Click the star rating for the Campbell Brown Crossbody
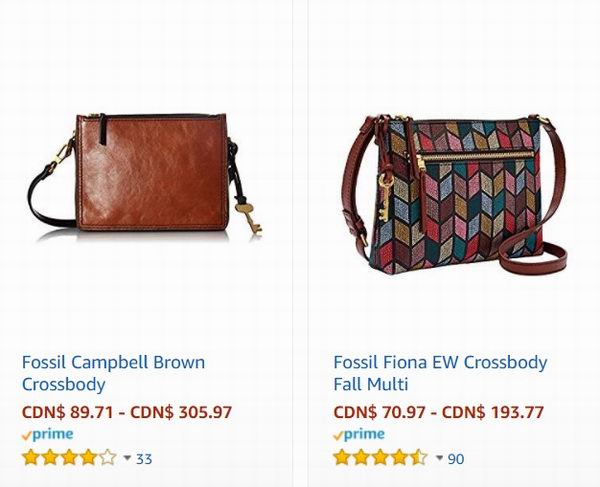This screenshot has height=487, width=600. pyautogui.click(x=69, y=459)
